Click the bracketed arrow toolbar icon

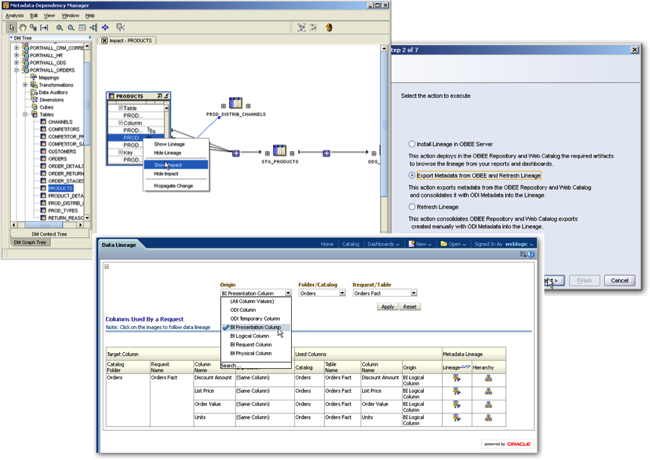point(44,27)
